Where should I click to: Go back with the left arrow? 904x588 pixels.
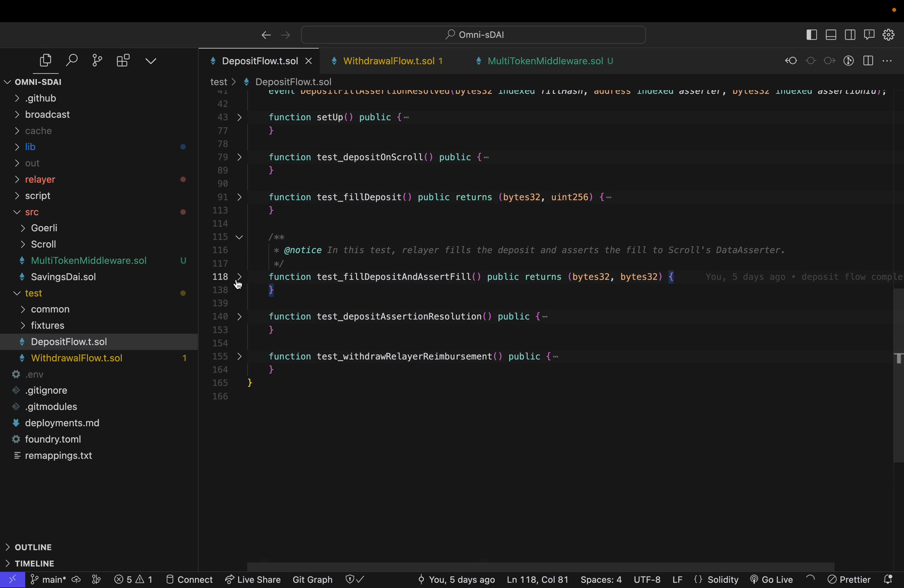(266, 35)
